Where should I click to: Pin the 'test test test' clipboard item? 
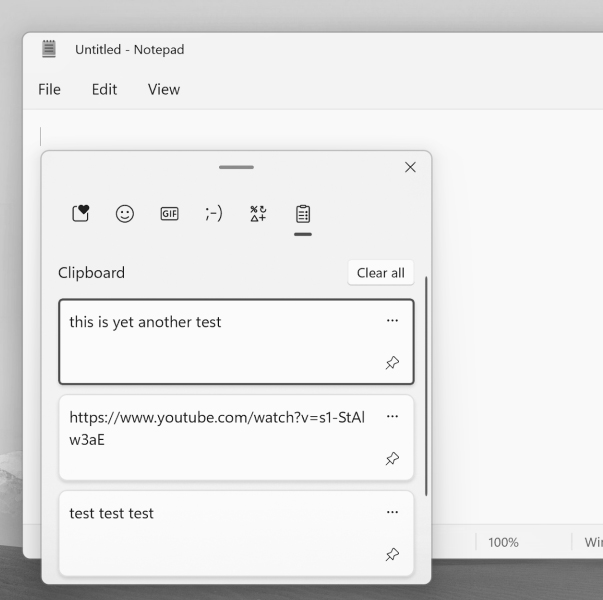coord(392,554)
